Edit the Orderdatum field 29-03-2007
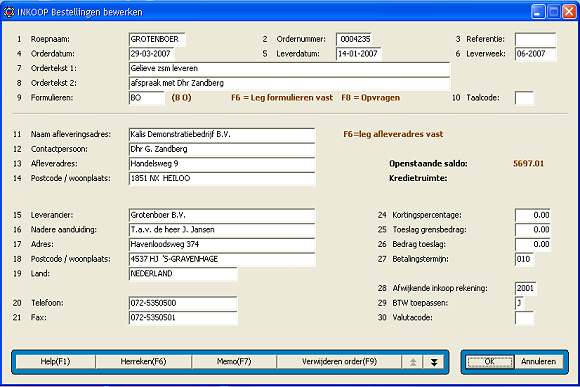 point(152,54)
